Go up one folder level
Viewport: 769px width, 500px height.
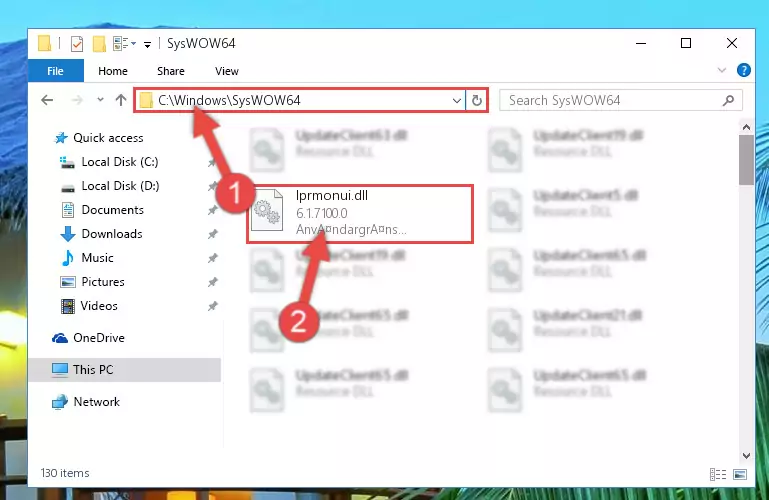pyautogui.click(x=121, y=100)
